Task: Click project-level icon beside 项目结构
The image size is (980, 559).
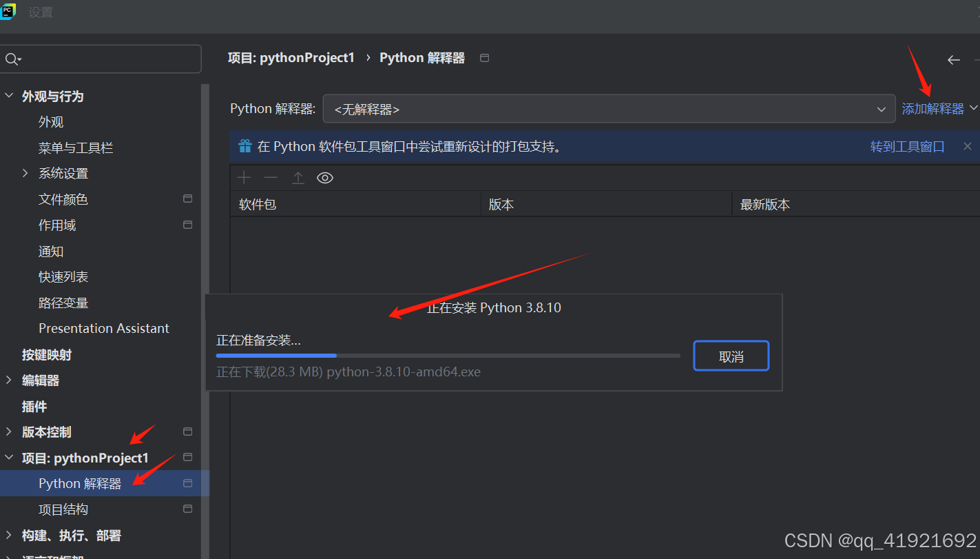Action: coord(187,509)
